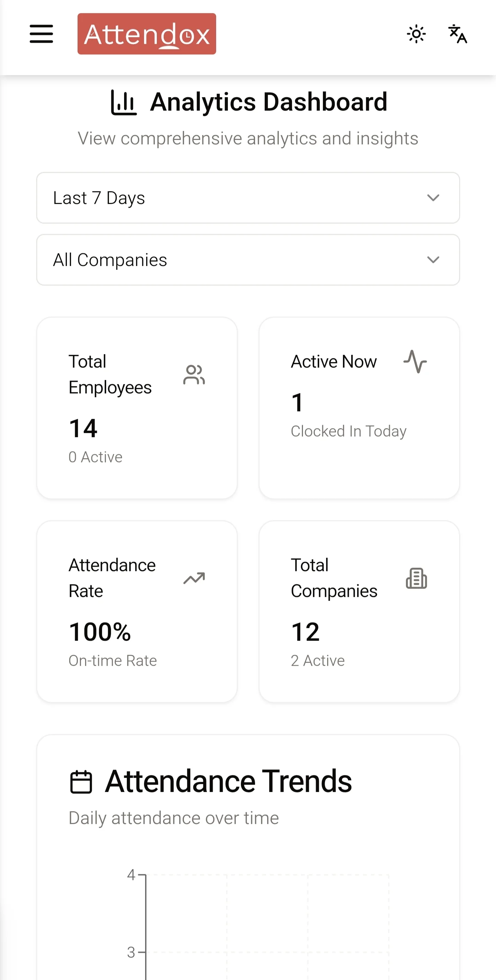
Task: Click the building icon on Total Companies
Action: tap(416, 578)
